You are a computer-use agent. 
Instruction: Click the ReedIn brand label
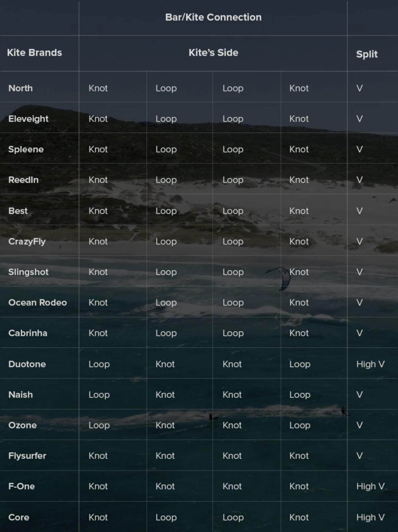23,180
